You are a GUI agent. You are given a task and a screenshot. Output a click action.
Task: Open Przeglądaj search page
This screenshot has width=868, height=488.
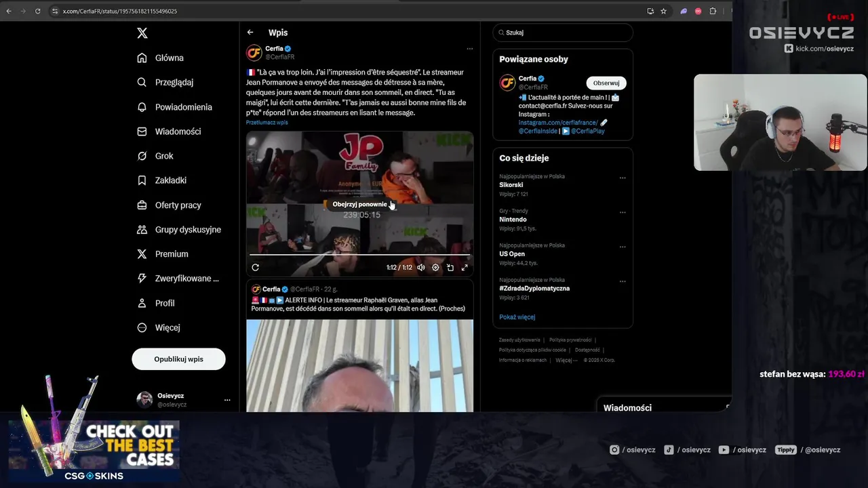pyautogui.click(x=165, y=82)
